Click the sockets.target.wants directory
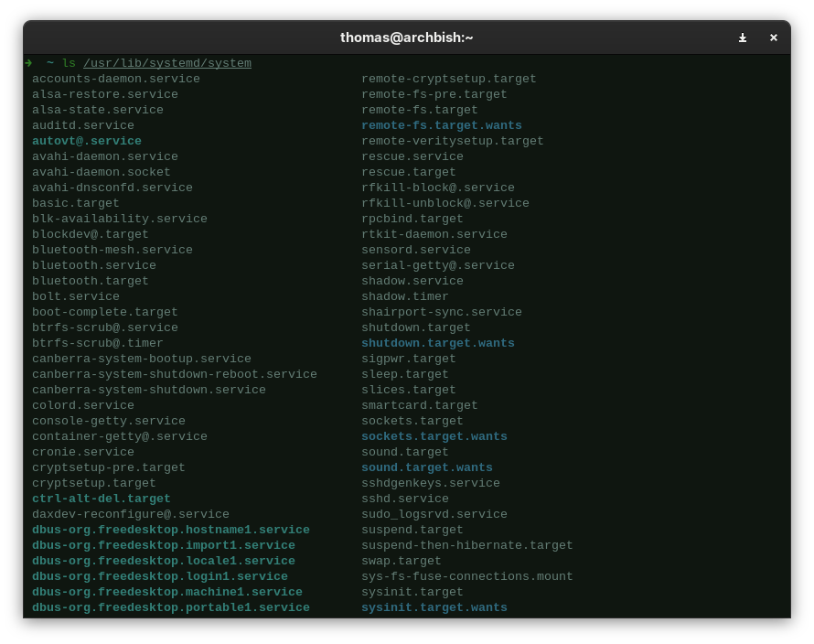 pyautogui.click(x=434, y=436)
